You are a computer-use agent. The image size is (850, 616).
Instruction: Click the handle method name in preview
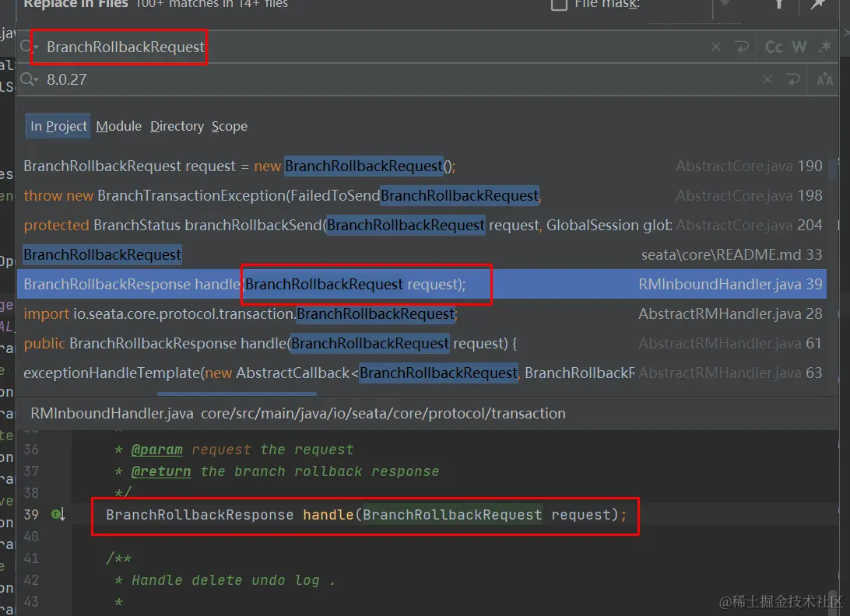point(328,515)
